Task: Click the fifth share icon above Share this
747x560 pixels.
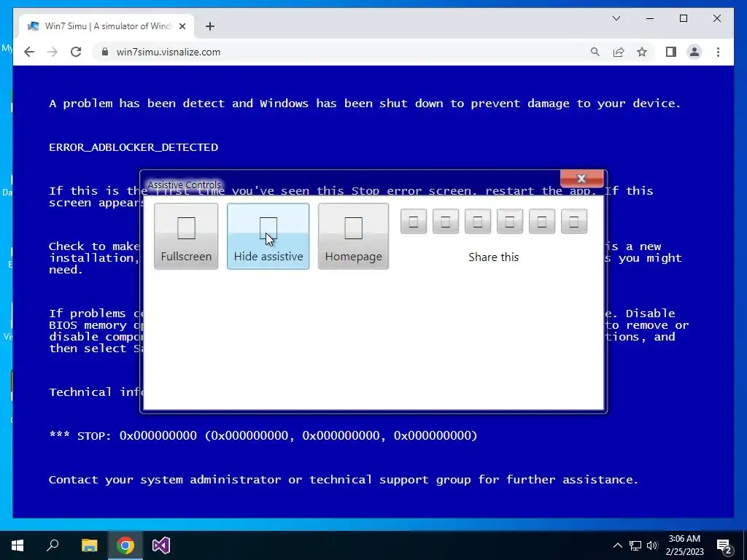Action: [x=542, y=222]
